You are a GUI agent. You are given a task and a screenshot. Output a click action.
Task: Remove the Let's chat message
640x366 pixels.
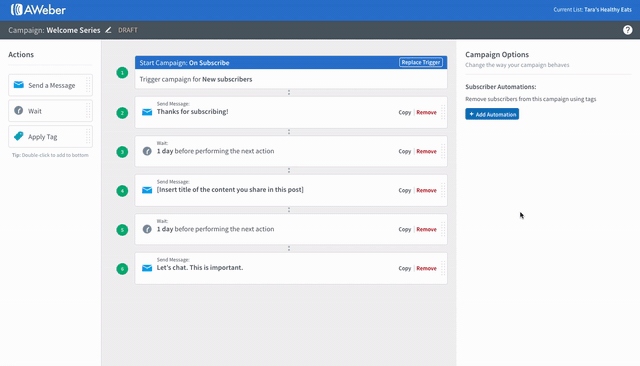click(427, 268)
